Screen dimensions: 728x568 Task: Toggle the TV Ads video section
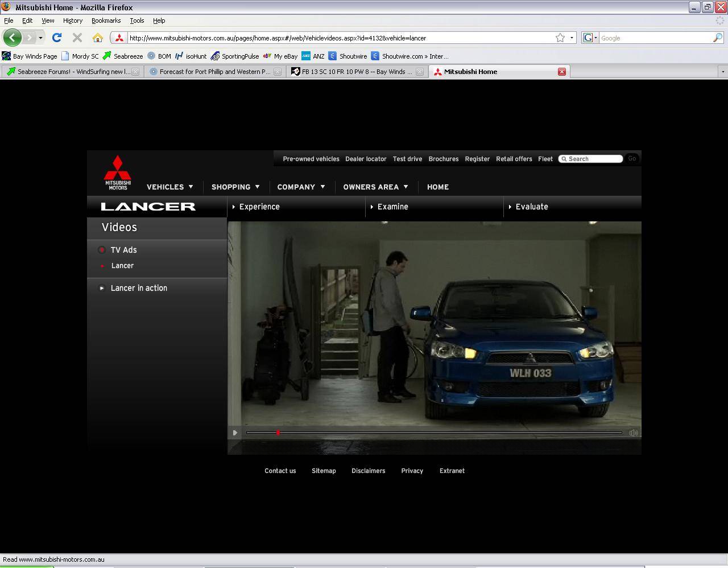click(123, 250)
